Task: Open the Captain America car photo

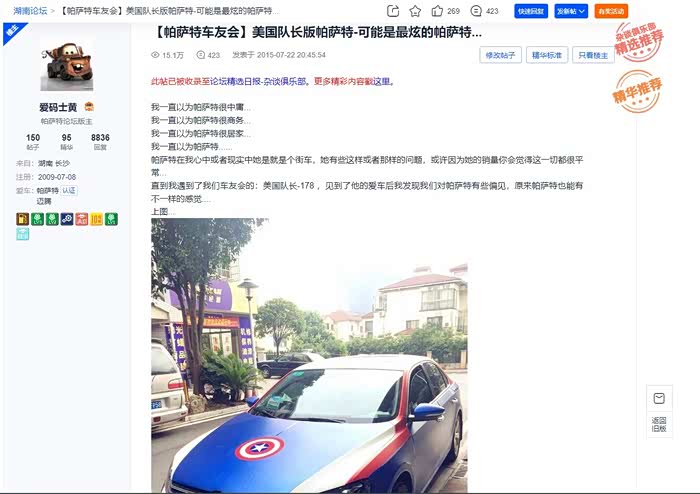Action: [309, 355]
